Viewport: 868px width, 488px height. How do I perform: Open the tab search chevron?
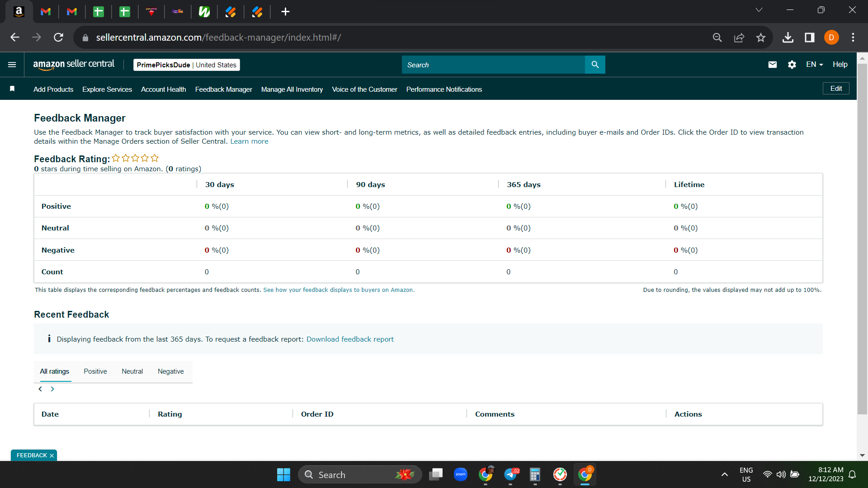pos(759,10)
